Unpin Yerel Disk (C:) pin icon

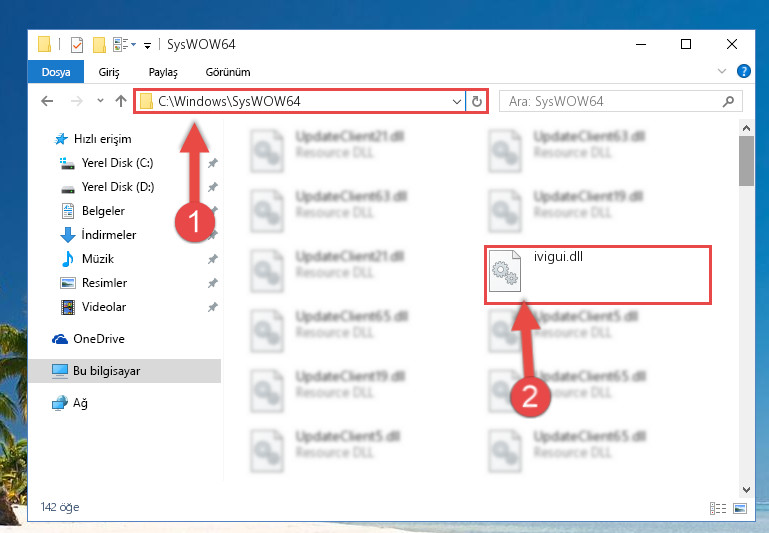[212, 163]
